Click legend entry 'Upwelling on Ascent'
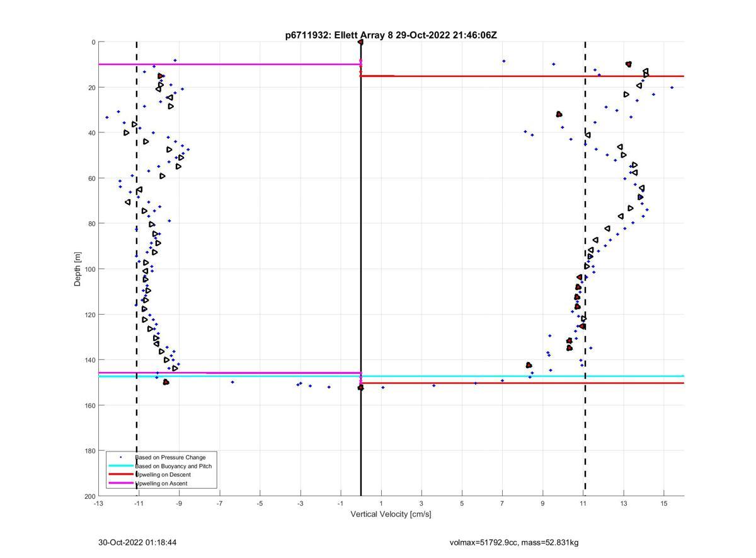 161,484
